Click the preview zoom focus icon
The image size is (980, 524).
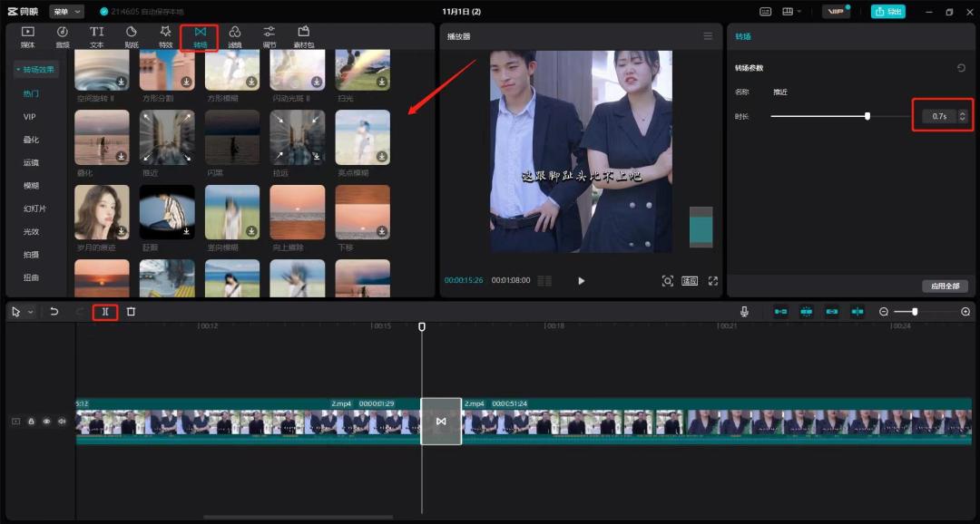[667, 281]
